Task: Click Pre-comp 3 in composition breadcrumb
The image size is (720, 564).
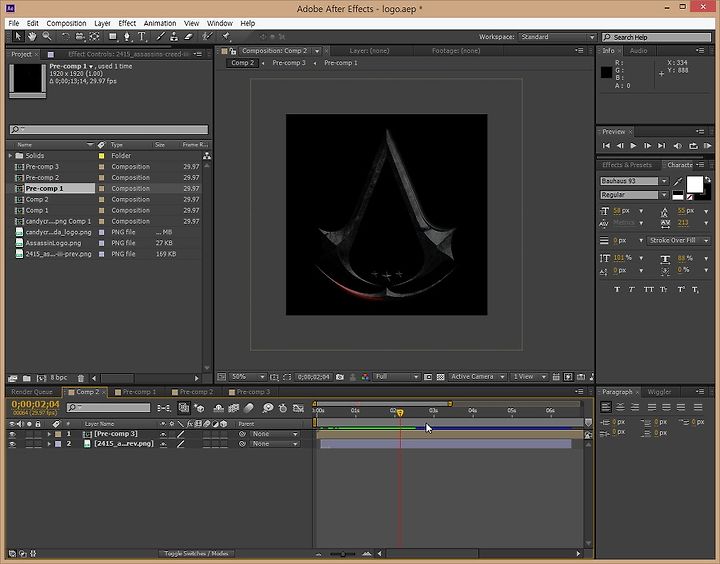Action: tap(289, 63)
